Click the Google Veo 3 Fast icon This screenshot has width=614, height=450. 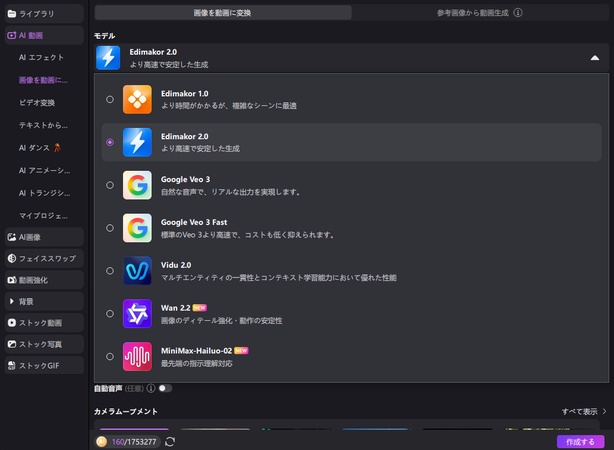pyautogui.click(x=137, y=228)
